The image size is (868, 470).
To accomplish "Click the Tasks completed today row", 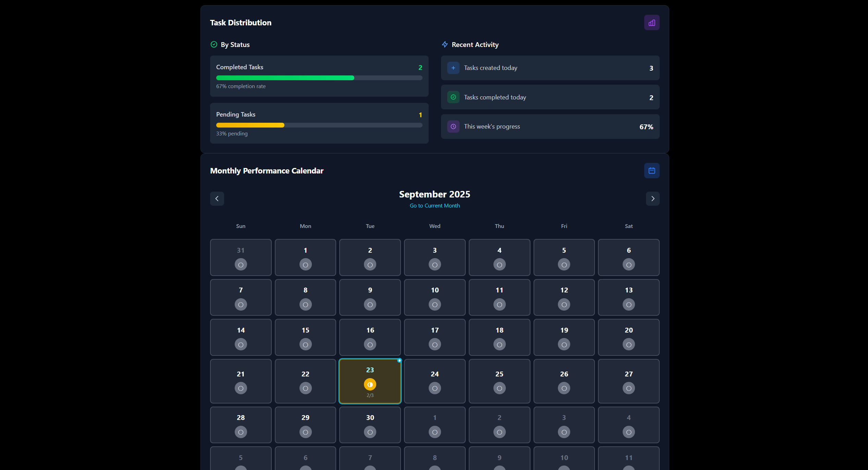I will tap(550, 97).
